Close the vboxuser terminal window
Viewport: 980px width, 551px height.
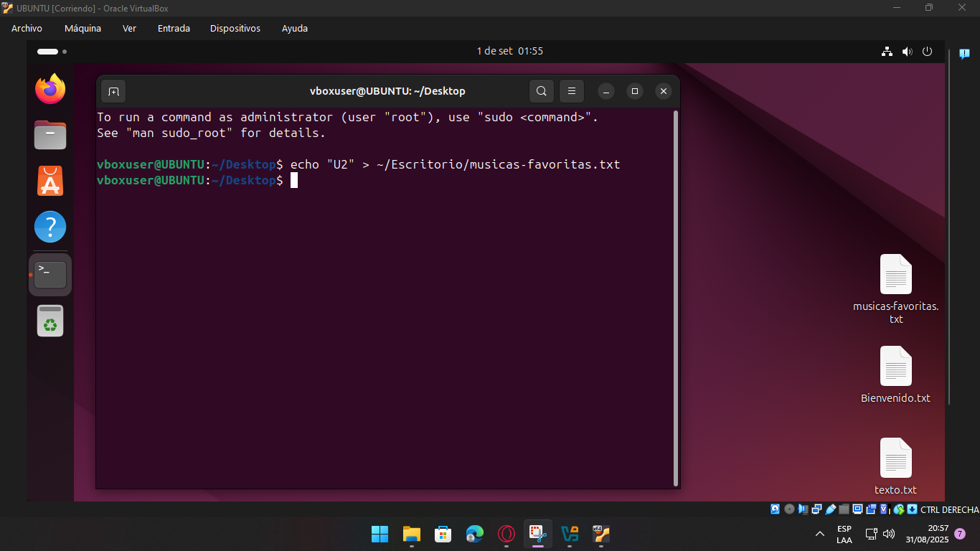[664, 91]
